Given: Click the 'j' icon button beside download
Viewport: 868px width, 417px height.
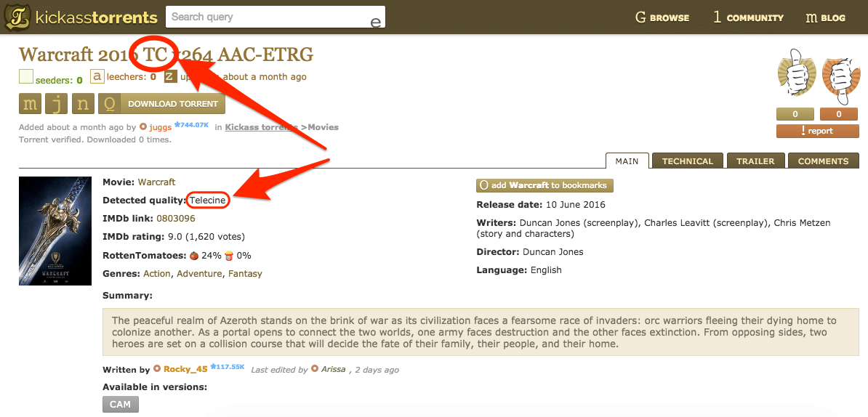Looking at the screenshot, I should [x=57, y=104].
